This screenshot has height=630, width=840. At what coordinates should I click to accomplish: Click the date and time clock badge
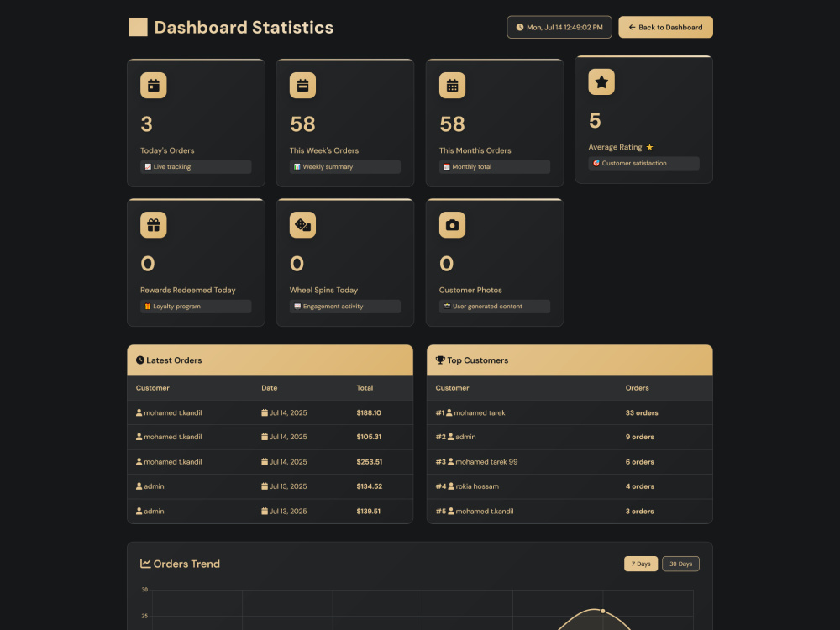point(559,28)
